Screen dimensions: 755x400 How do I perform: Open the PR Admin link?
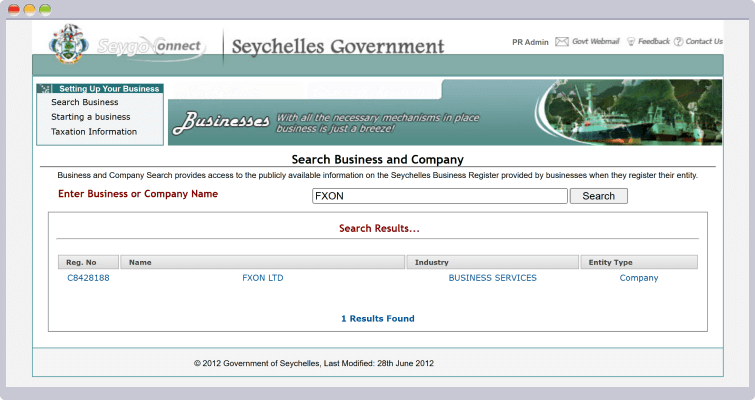click(530, 42)
